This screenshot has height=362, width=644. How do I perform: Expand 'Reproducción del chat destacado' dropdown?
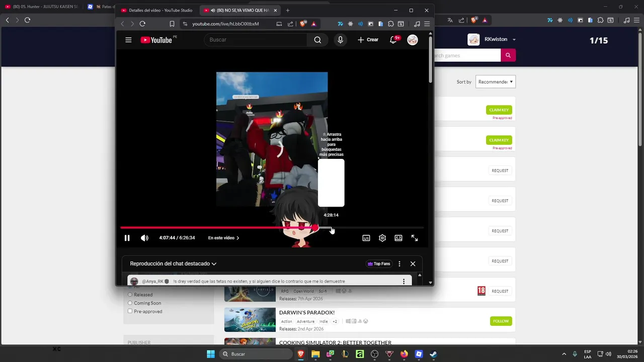coord(173,263)
